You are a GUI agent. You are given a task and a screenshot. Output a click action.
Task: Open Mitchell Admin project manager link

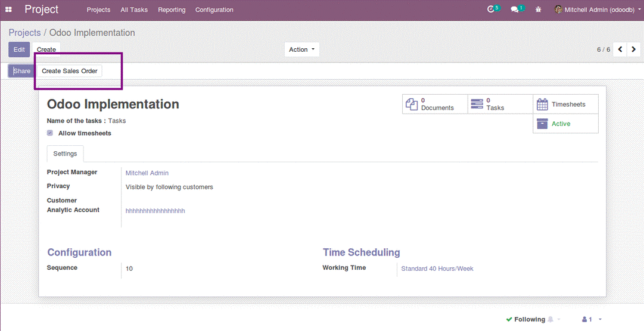(147, 173)
